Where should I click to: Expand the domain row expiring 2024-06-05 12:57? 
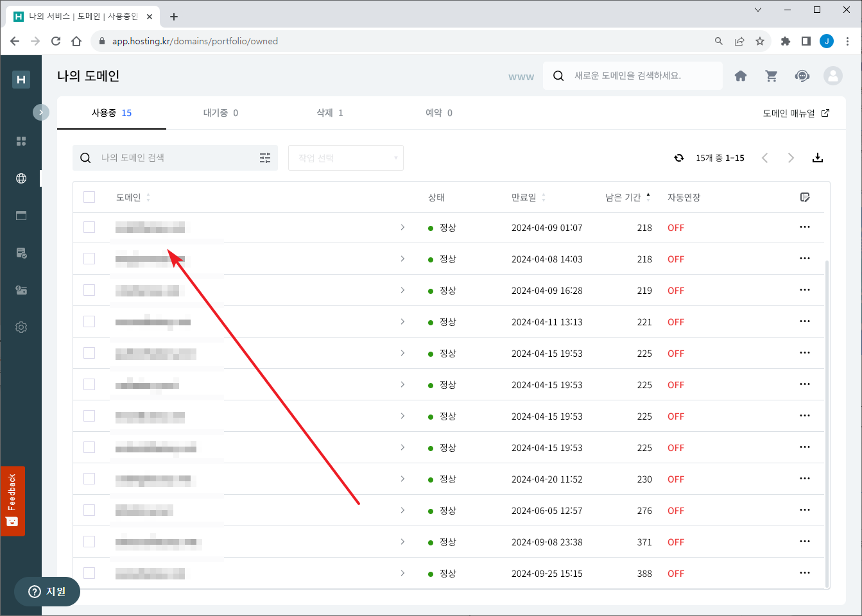(x=402, y=510)
